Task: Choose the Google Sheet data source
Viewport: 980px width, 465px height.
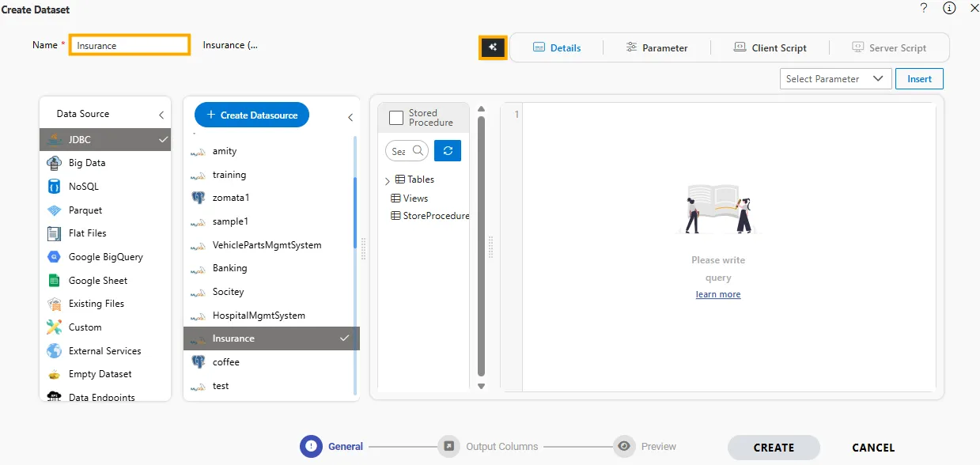Action: tap(97, 281)
